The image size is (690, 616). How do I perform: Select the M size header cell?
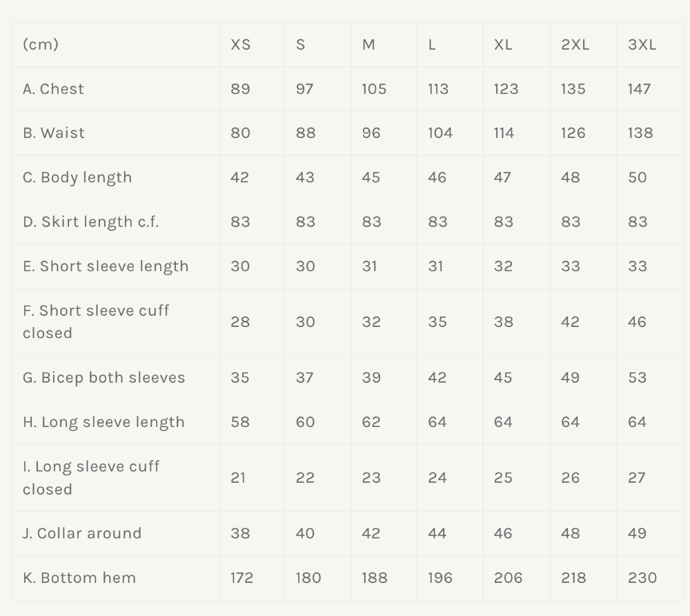[x=368, y=45]
